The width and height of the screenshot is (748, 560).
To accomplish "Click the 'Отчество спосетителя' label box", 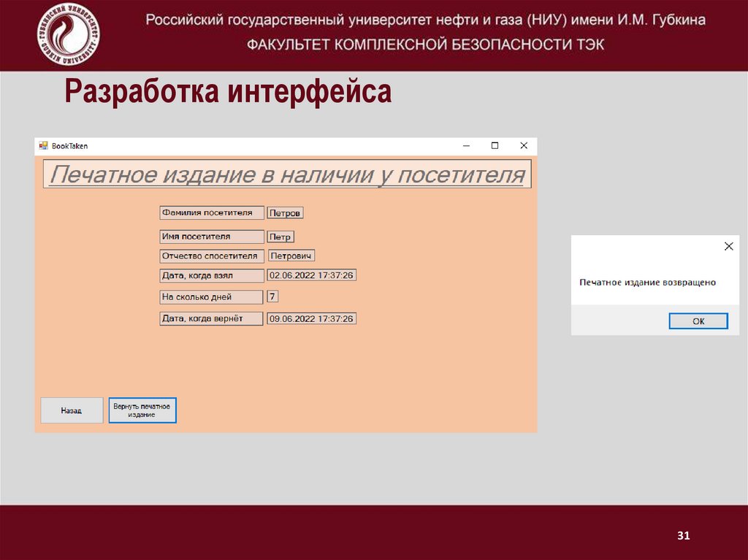I will [x=212, y=256].
